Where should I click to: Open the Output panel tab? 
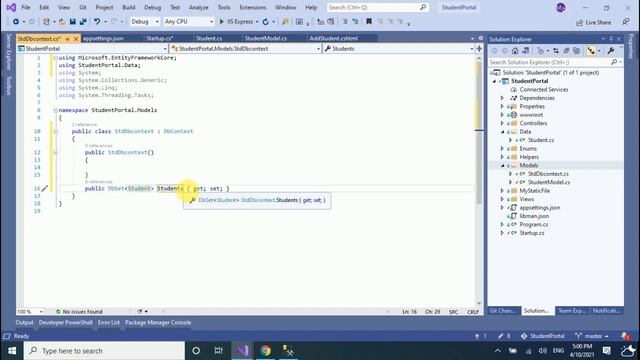tap(24, 322)
